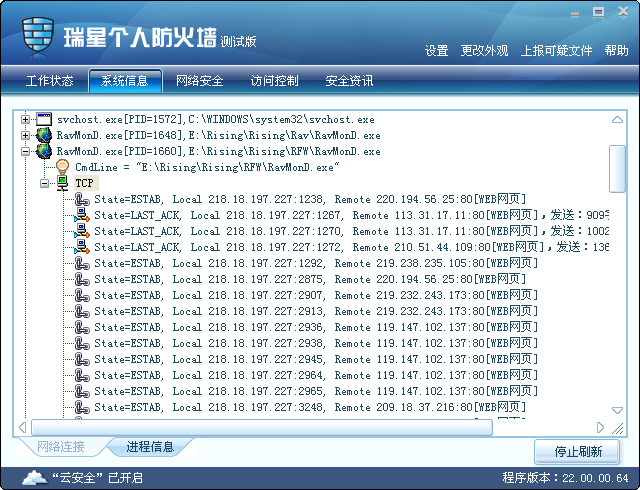Screen dimensions: 640x490
Task: Collapse the TCP connections node
Action: [x=44, y=184]
